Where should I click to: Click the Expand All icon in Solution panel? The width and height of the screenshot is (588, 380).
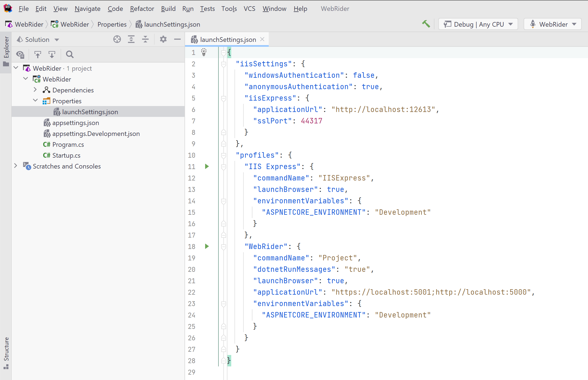(x=131, y=39)
